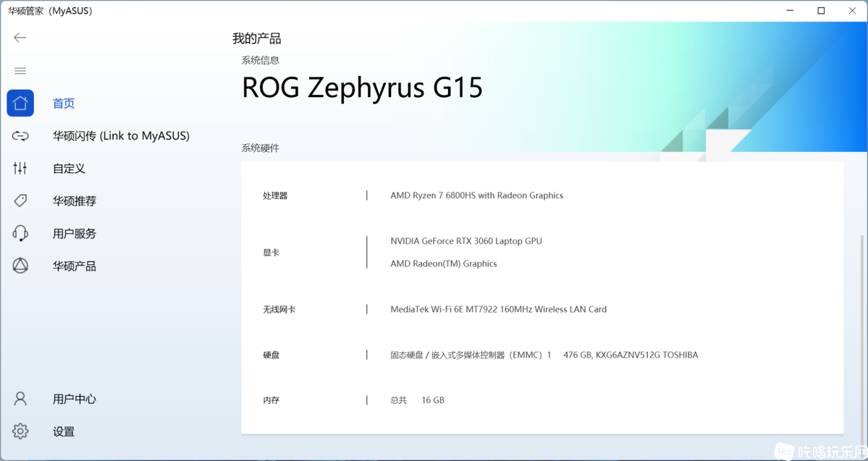Click the 系统硬件 heading
The height and width of the screenshot is (461, 868).
(261, 148)
